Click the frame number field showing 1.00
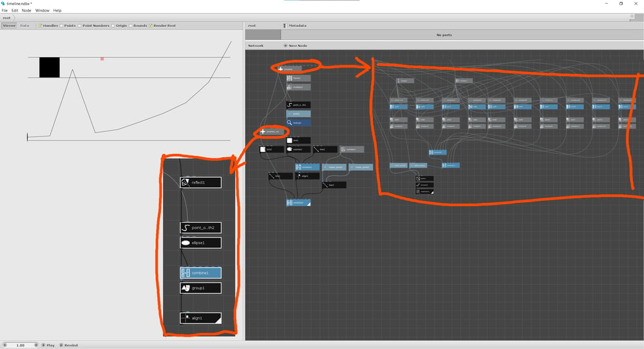644x349 pixels. (x=21, y=345)
